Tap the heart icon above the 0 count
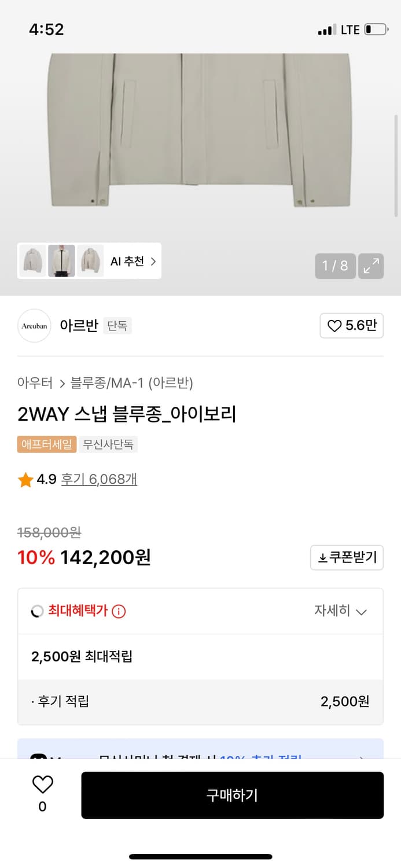Viewport: 401px width, 868px height. click(x=42, y=785)
